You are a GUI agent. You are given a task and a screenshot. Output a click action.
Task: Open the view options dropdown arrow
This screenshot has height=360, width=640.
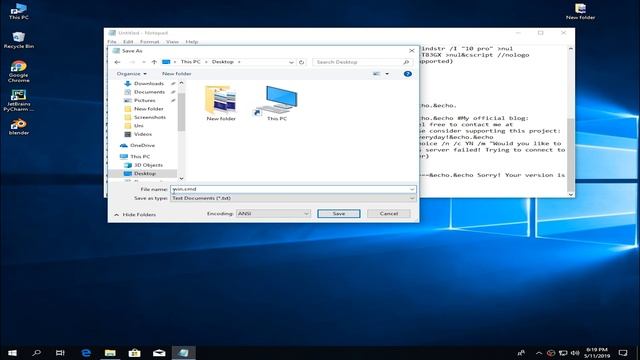coord(387,74)
